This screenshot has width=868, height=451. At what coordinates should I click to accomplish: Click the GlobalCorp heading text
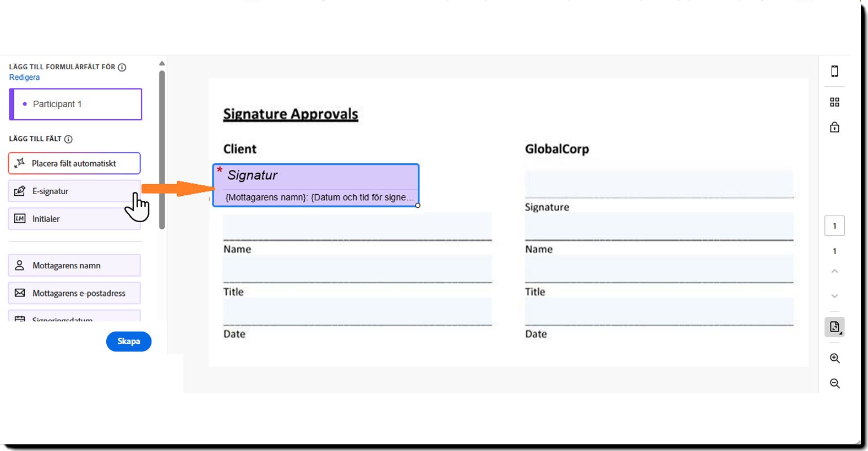click(x=557, y=149)
